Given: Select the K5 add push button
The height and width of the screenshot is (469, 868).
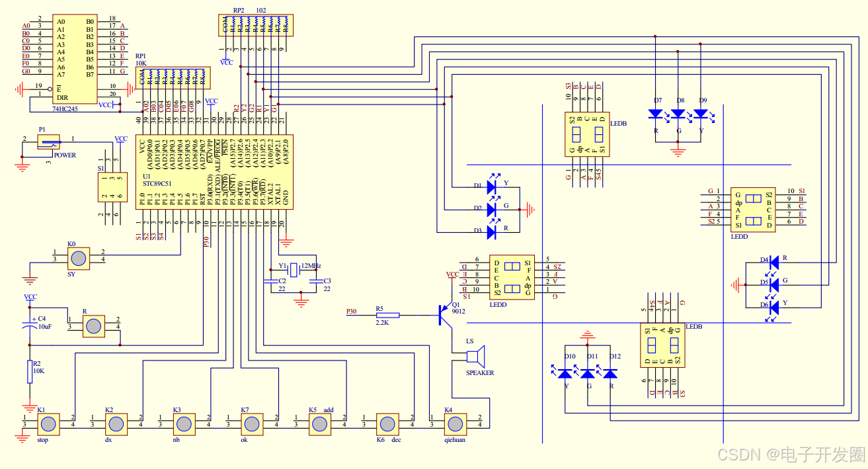Looking at the screenshot, I should [320, 423].
